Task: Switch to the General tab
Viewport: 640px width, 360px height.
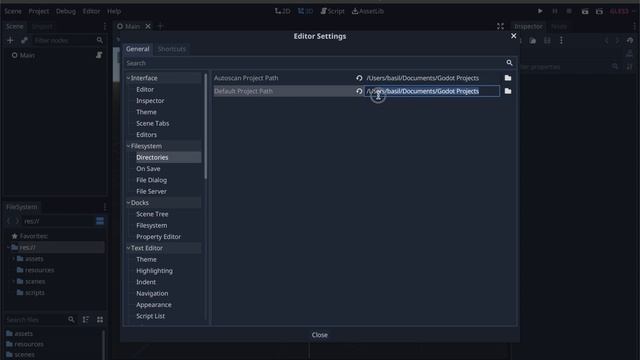Action: pyautogui.click(x=138, y=49)
